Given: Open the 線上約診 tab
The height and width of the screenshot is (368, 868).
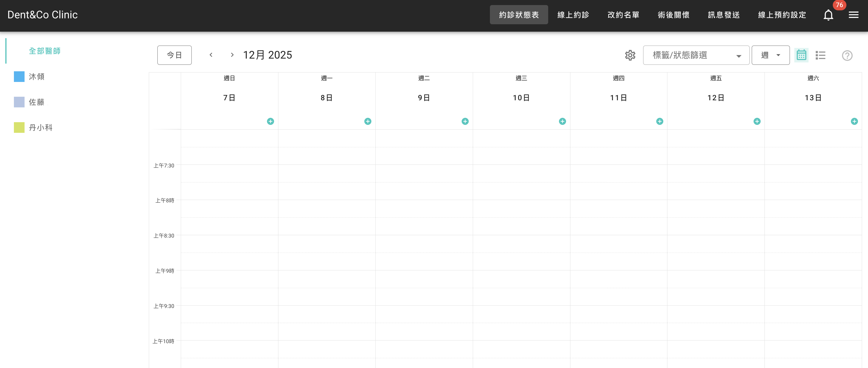Looking at the screenshot, I should [x=573, y=15].
